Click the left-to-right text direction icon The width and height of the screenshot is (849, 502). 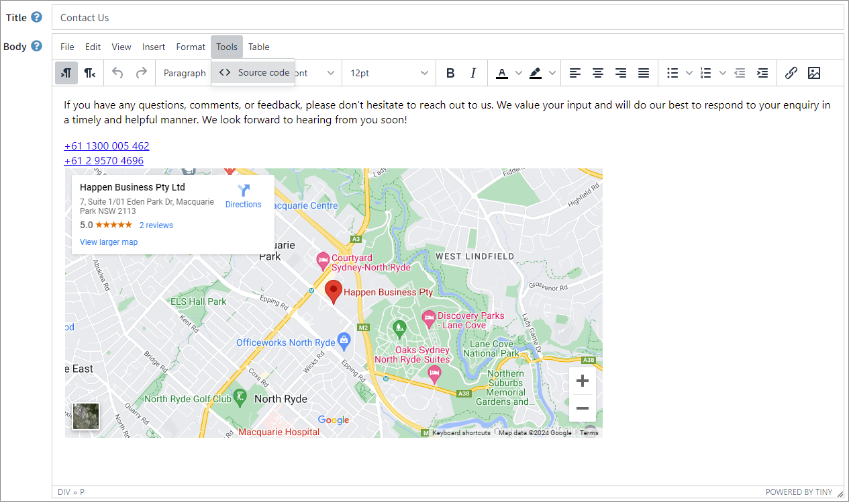[x=67, y=73]
